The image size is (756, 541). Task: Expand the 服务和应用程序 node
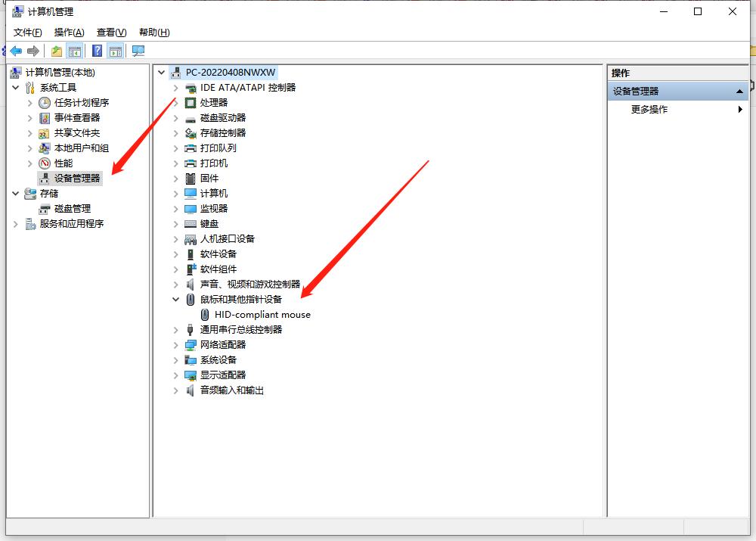tap(15, 224)
